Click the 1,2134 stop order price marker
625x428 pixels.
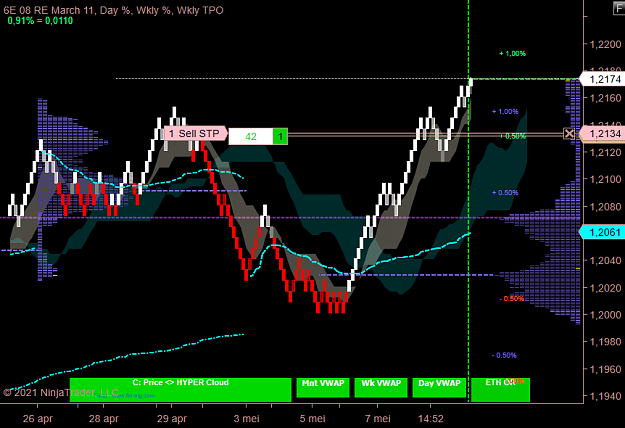(x=601, y=134)
